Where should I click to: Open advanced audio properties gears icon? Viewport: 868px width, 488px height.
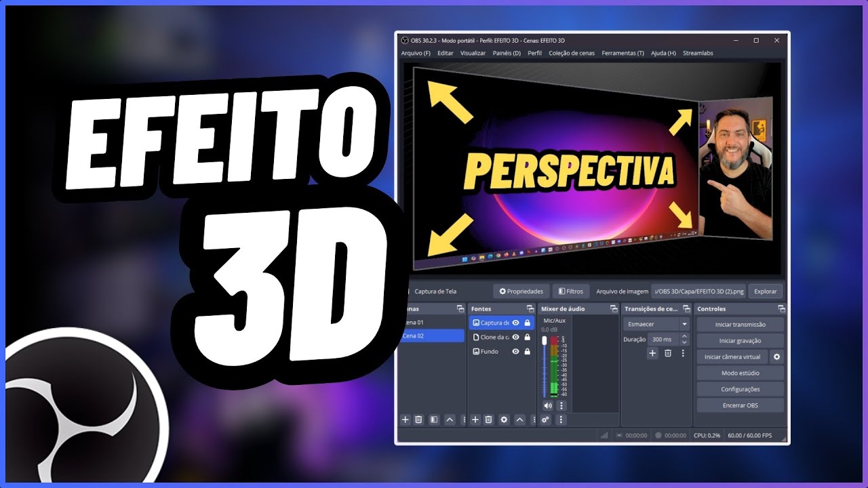pos(546,420)
